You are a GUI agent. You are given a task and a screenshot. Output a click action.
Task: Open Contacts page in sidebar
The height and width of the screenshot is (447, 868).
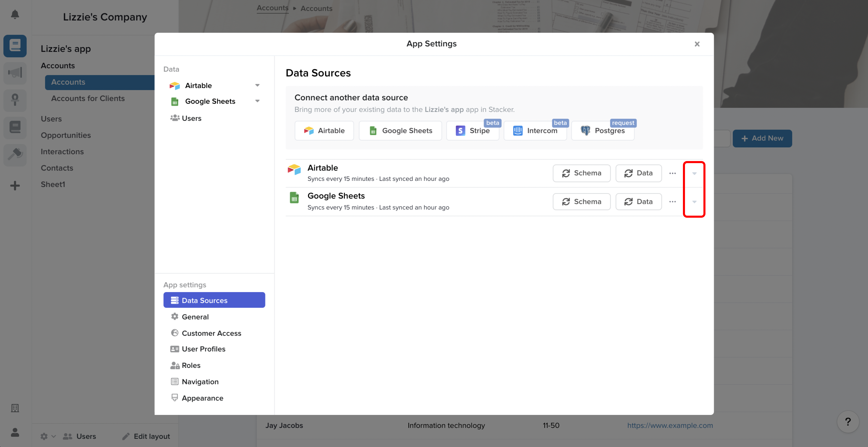[x=57, y=168]
